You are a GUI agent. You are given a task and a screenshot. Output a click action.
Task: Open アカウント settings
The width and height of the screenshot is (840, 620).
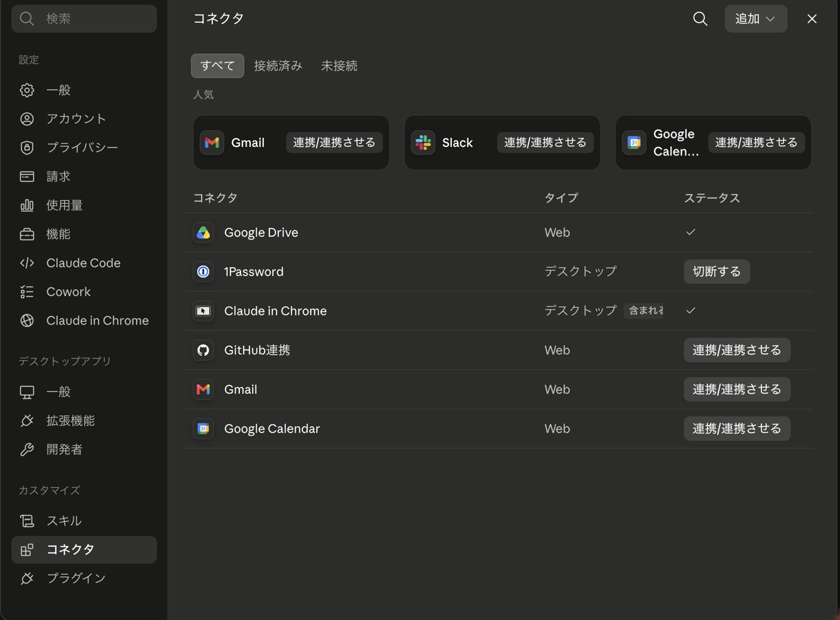(84, 119)
